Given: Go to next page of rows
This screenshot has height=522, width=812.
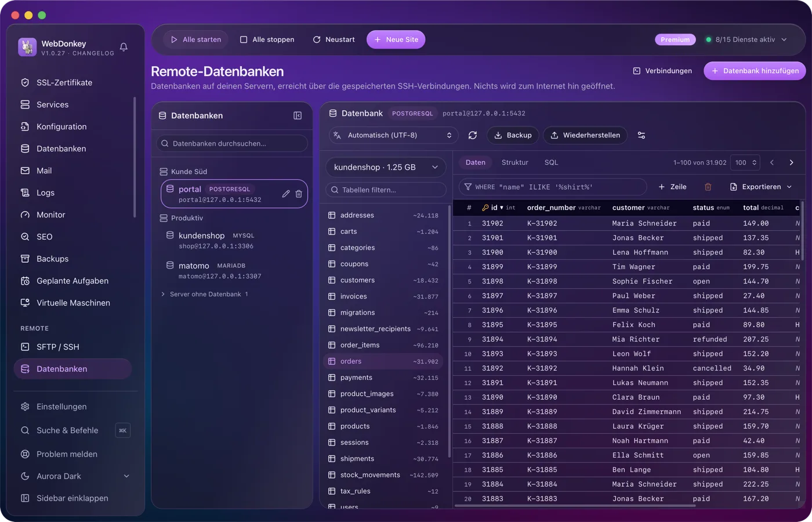Looking at the screenshot, I should [791, 162].
